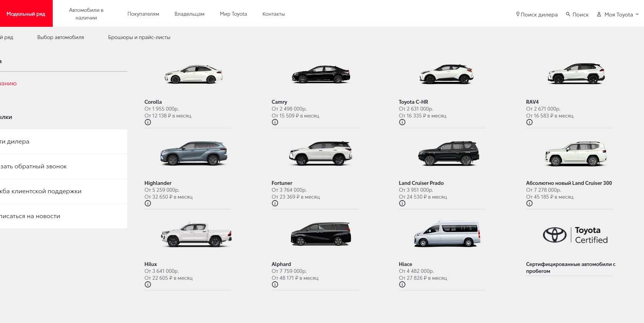This screenshot has height=323, width=644.
Task: Click the white RAV4 car image
Action: pyautogui.click(x=576, y=73)
